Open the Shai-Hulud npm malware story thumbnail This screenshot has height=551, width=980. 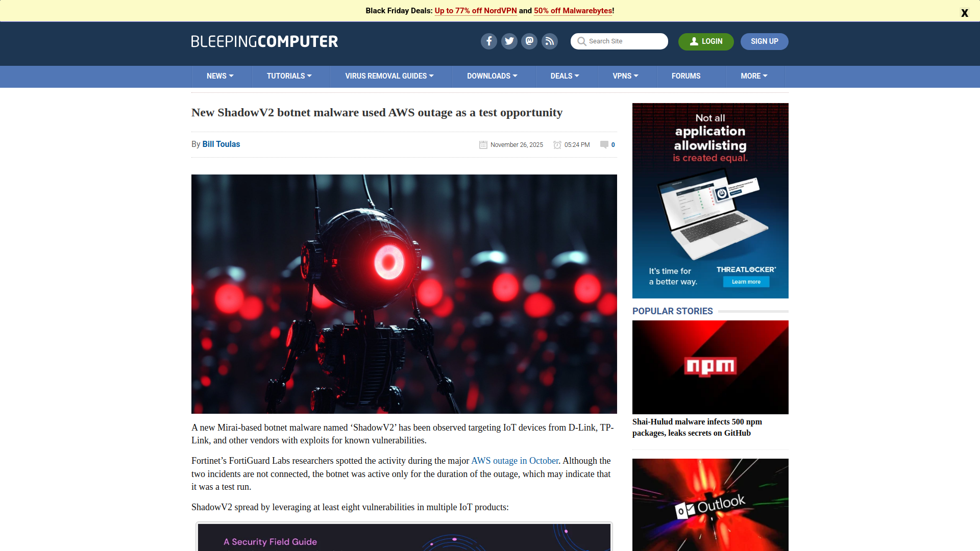coord(710,367)
